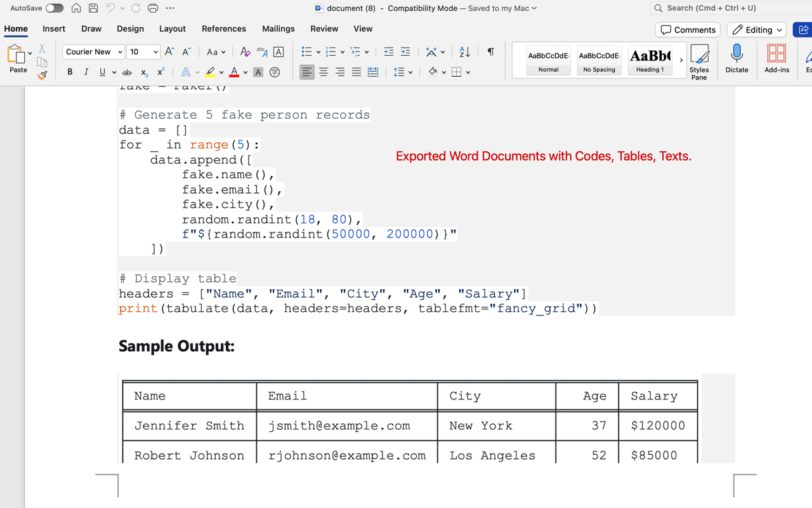Image resolution: width=812 pixels, height=508 pixels.
Task: Apply the red font color
Action: point(234,72)
